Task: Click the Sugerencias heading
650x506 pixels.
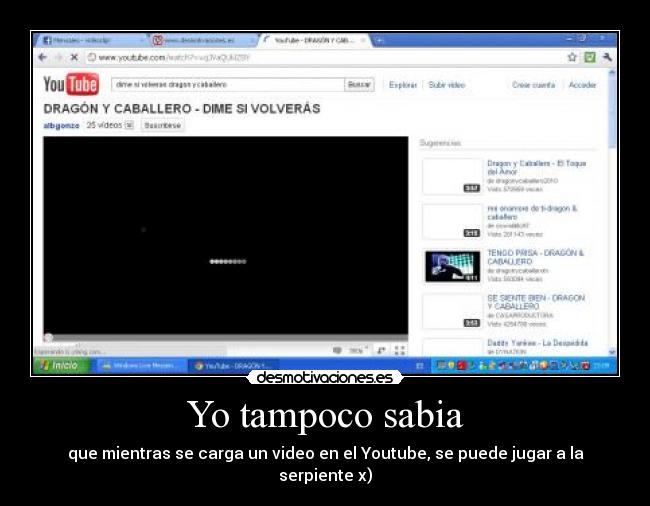Action: point(440,143)
